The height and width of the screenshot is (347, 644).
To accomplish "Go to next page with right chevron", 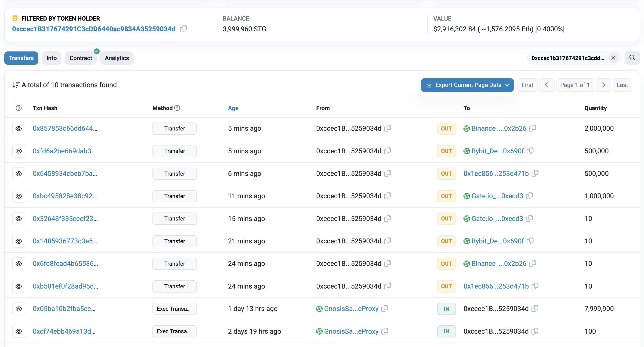I will tap(603, 85).
